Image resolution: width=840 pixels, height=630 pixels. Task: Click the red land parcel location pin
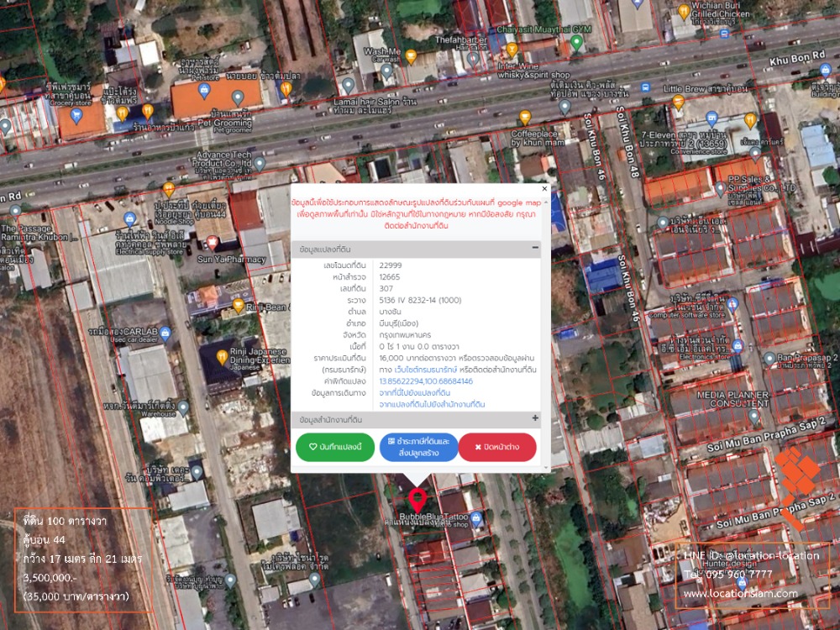click(x=417, y=501)
